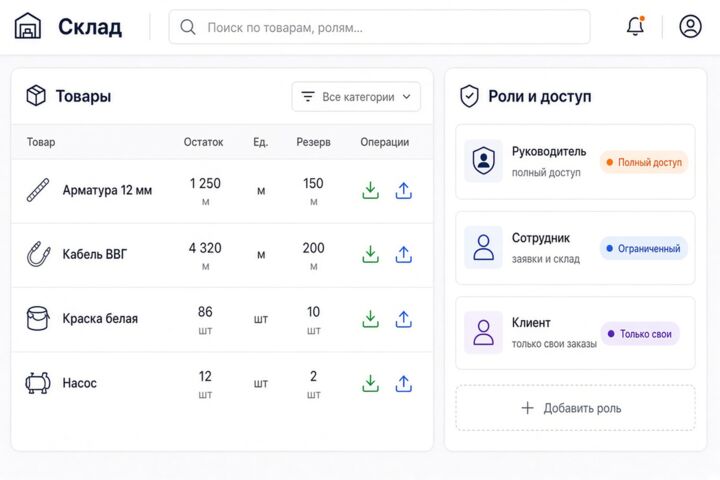
Task: Click the только свои заказы description
Action: [554, 344]
